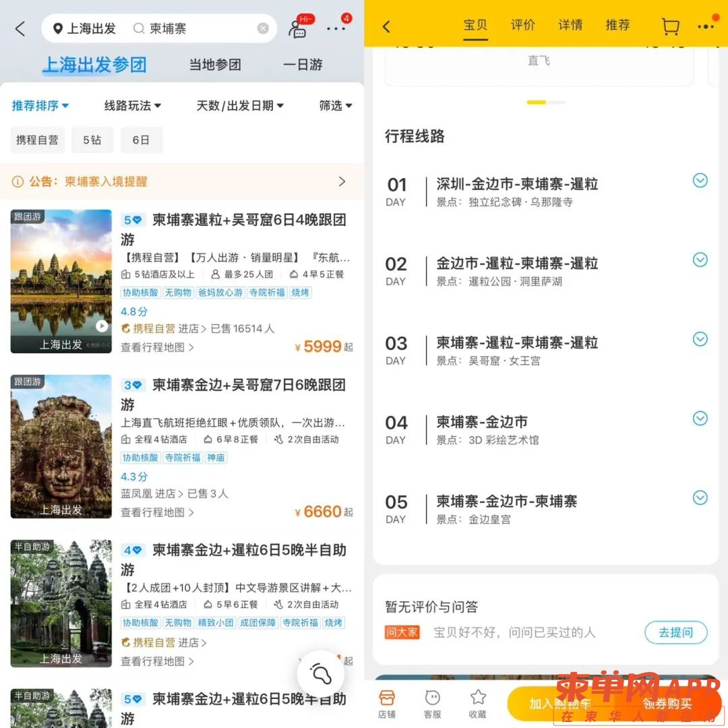Go back in the yellow product page
The image size is (728, 728).
[x=386, y=27]
